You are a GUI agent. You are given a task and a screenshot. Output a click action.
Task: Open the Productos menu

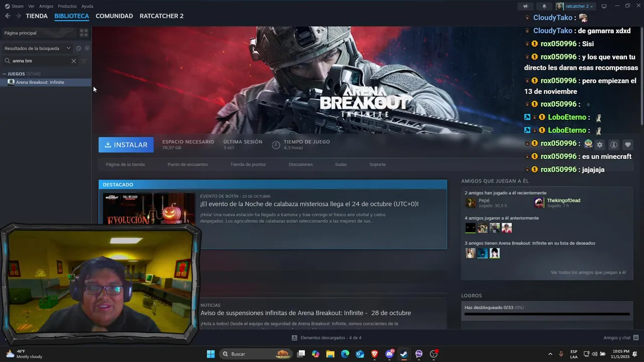pos(67,6)
